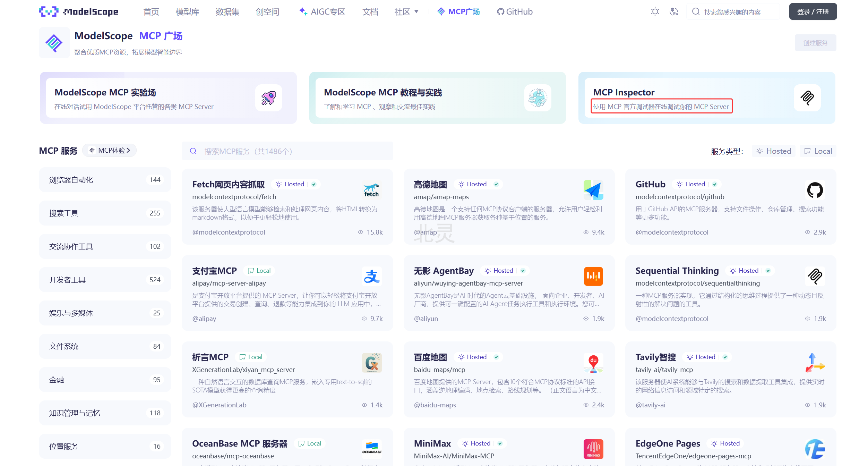Click the GitHub octocat logo on GitHub card
Screen dimensions: 868x466
click(815, 190)
